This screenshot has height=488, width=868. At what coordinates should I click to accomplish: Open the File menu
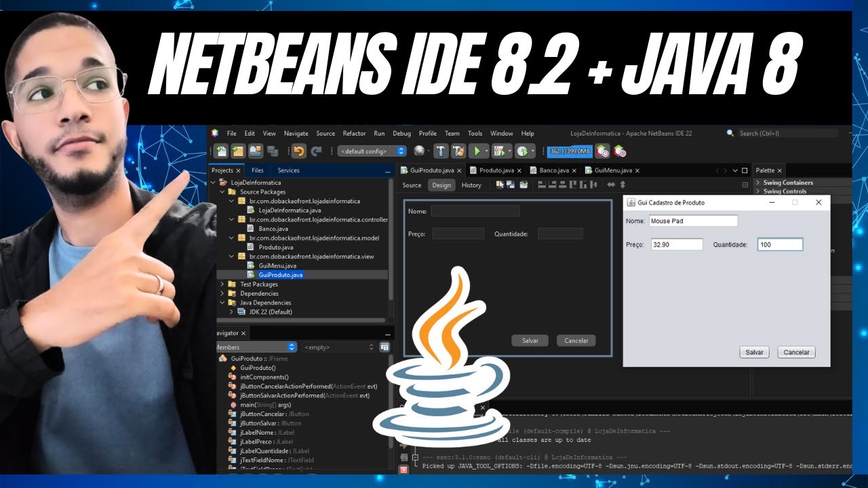(232, 134)
